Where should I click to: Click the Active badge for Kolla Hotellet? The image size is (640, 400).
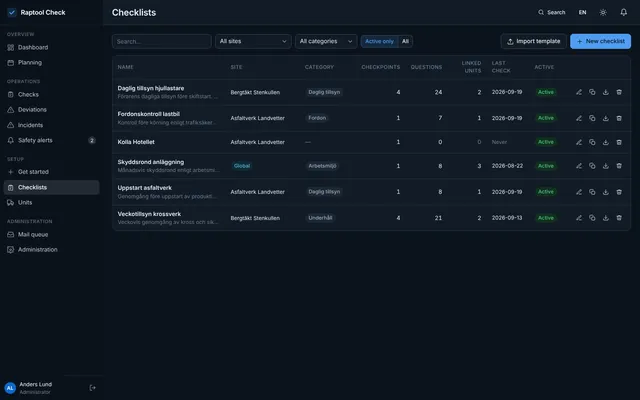(546, 142)
